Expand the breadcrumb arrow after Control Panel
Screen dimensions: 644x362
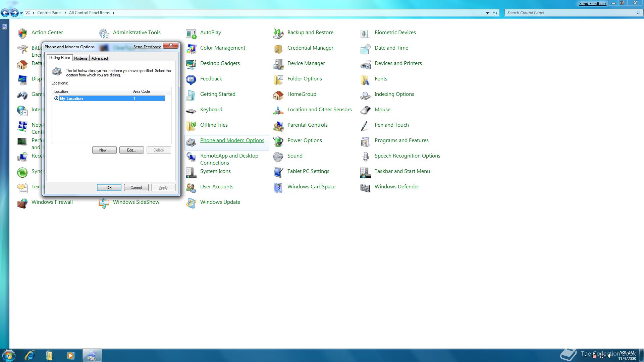click(65, 13)
